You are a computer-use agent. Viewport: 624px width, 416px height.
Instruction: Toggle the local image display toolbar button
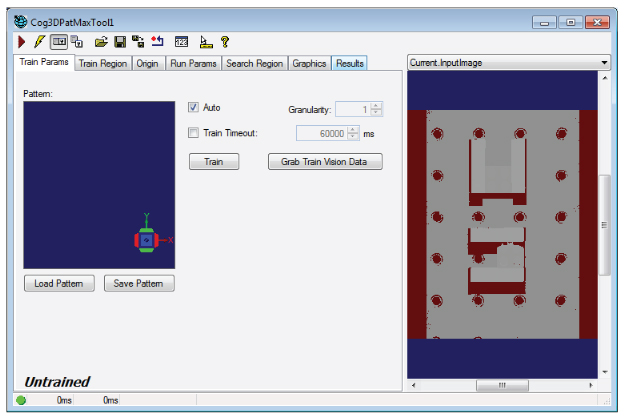[59, 42]
